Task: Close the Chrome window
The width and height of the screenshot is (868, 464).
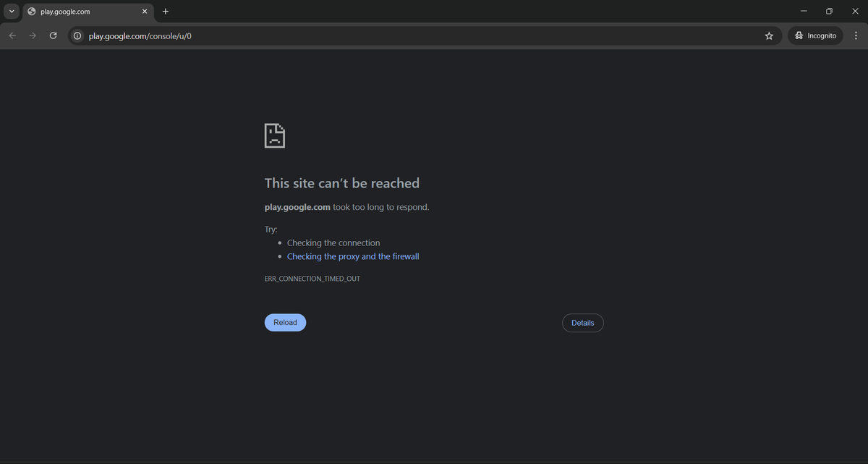Action: click(855, 12)
